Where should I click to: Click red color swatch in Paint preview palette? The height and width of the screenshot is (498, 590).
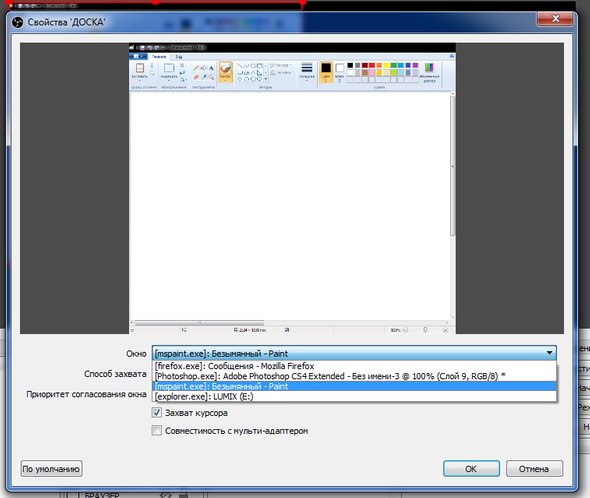372,65
